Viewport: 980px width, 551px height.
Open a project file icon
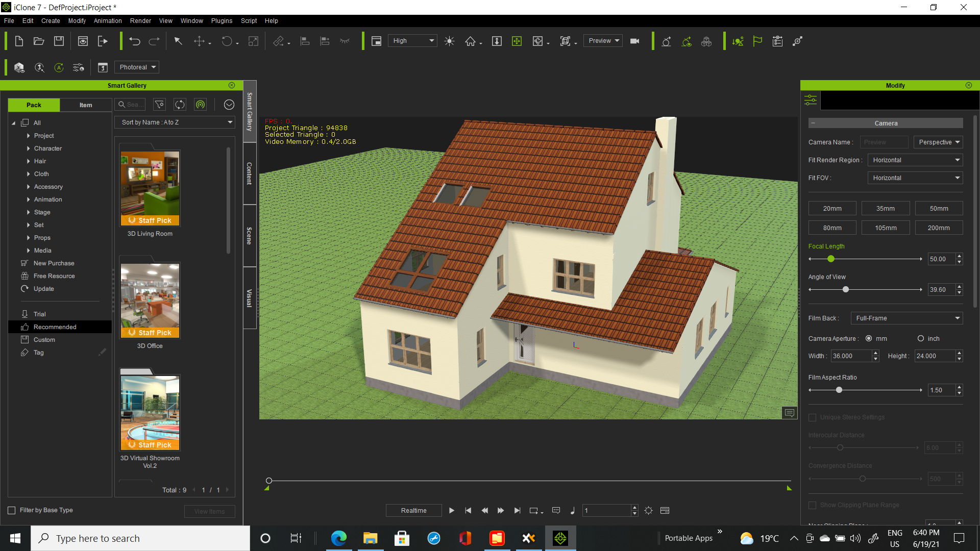[x=39, y=41]
